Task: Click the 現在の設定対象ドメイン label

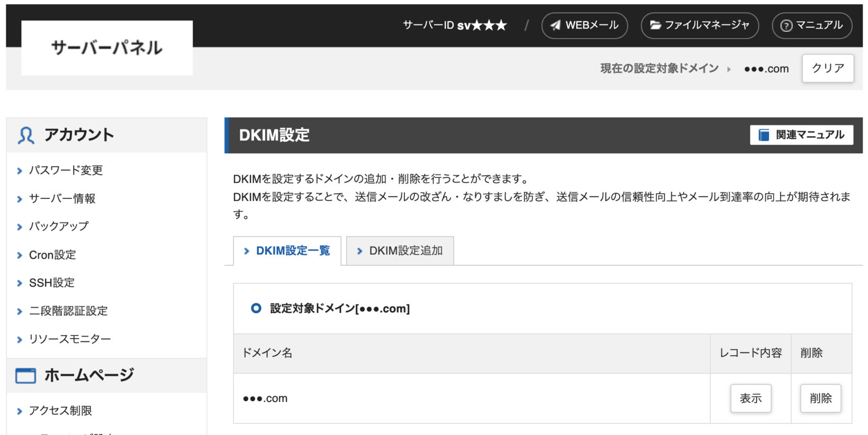Action: pyautogui.click(x=659, y=68)
